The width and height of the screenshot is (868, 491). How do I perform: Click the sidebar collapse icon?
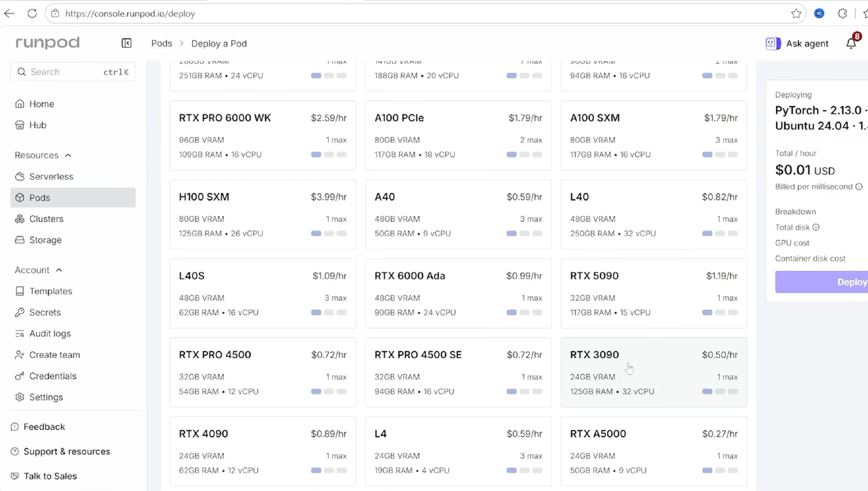pos(126,43)
